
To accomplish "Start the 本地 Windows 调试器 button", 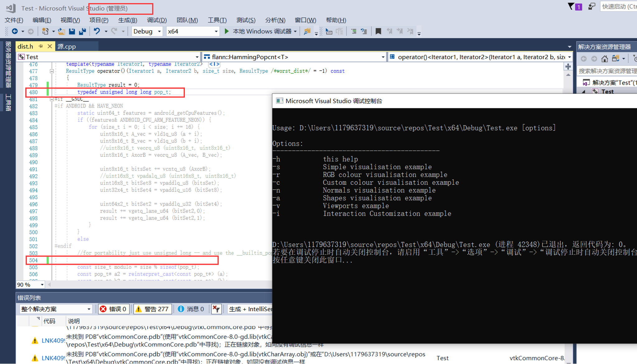I will pyautogui.click(x=261, y=31).
